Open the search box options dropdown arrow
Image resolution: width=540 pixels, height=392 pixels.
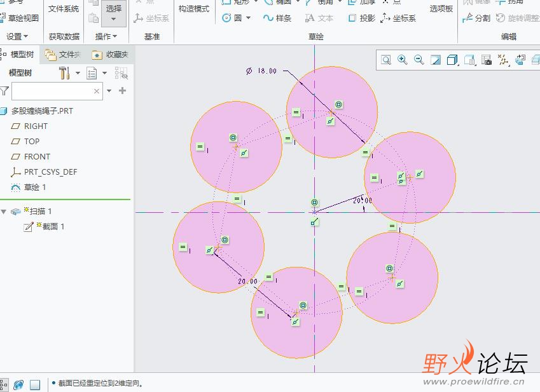[x=109, y=91]
